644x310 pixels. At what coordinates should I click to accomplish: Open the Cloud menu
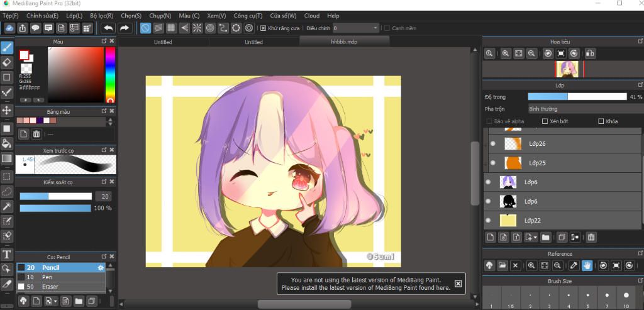click(x=312, y=16)
